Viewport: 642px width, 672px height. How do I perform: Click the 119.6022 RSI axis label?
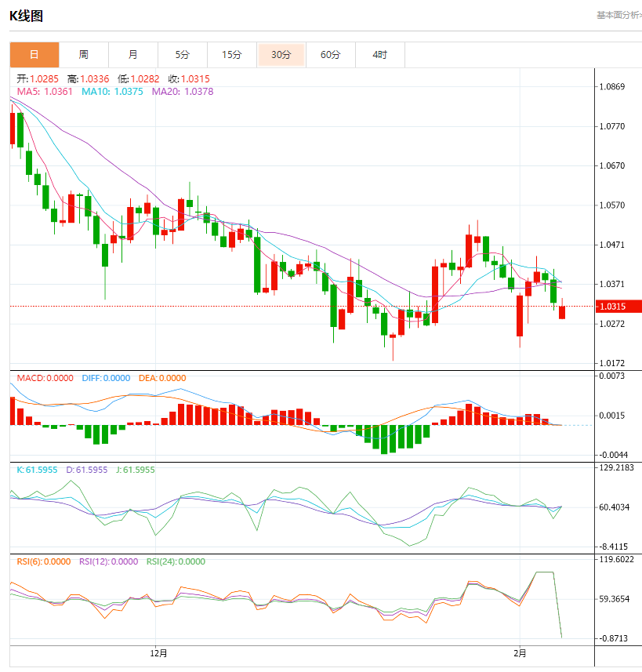616,559
